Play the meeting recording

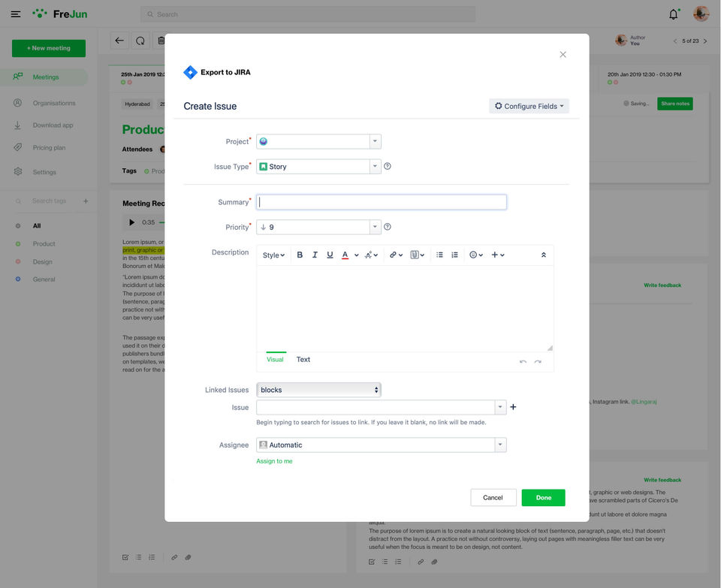132,222
